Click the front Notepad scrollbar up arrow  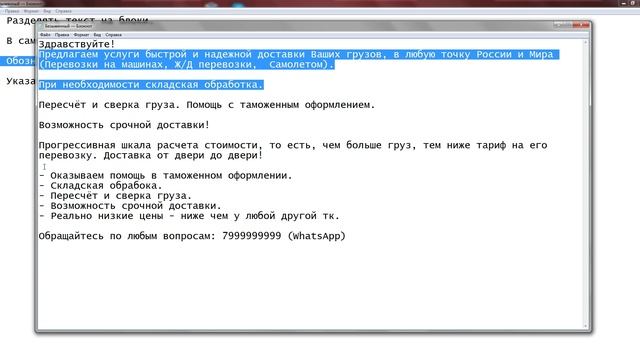click(586, 42)
